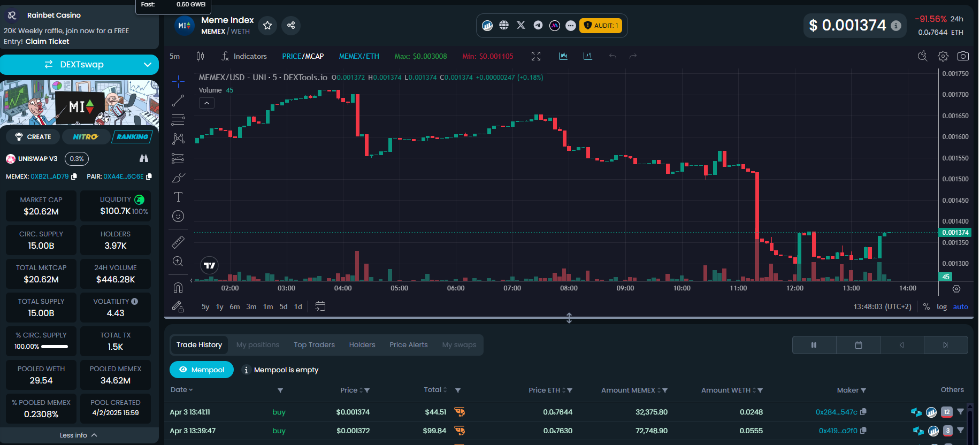The image size is (980, 445).
Task: Select the text annotation tool
Action: point(178,197)
